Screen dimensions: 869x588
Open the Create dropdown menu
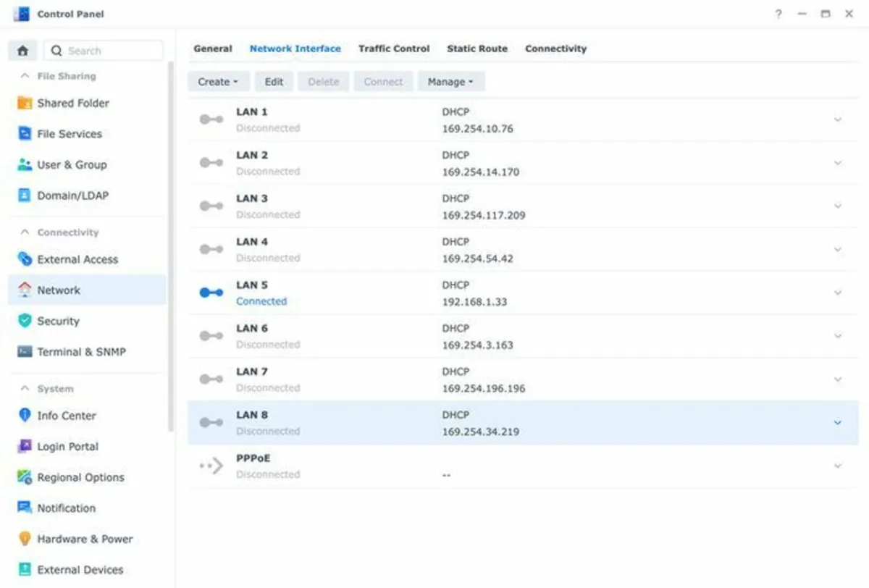[218, 82]
